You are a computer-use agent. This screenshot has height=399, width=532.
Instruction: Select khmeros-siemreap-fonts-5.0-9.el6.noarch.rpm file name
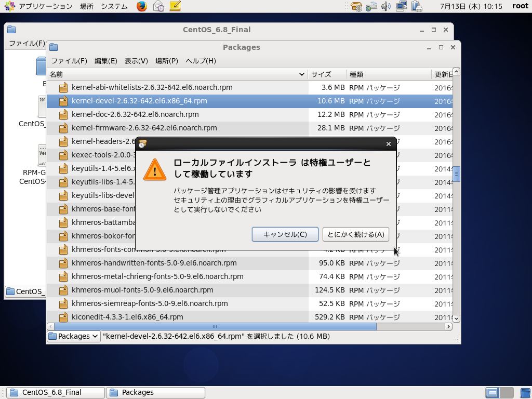[150, 303]
